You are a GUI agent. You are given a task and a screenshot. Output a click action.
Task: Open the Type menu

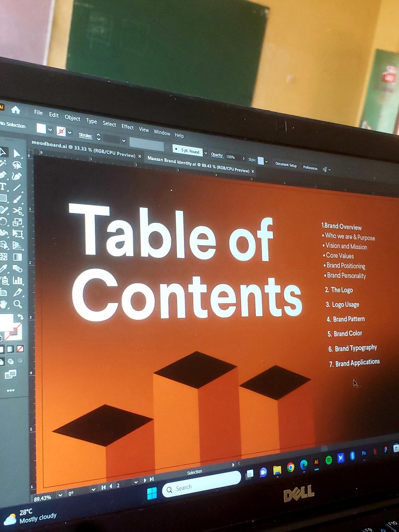[x=92, y=121]
